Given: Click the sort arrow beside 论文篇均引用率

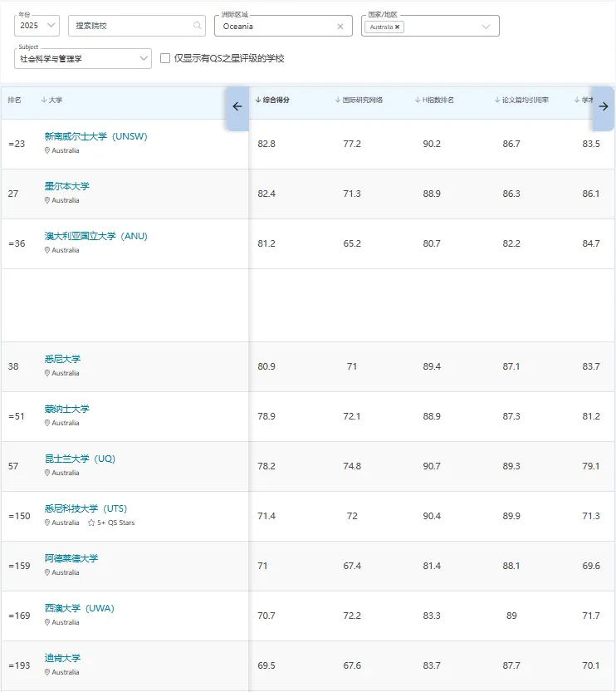Looking at the screenshot, I should [x=497, y=101].
